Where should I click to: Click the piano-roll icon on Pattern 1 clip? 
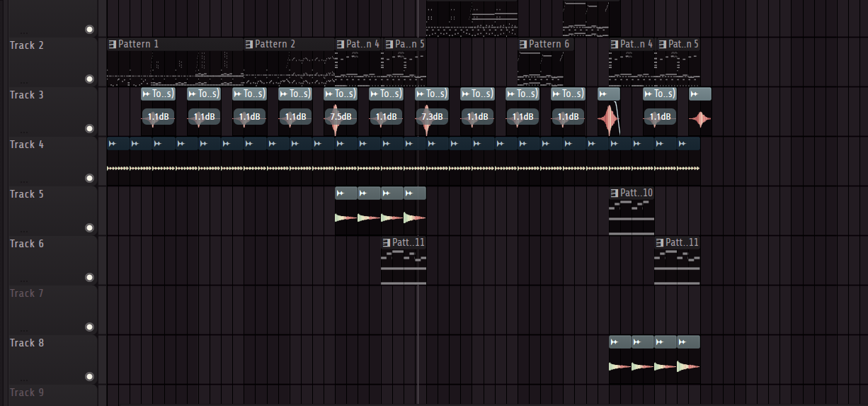tap(113, 45)
